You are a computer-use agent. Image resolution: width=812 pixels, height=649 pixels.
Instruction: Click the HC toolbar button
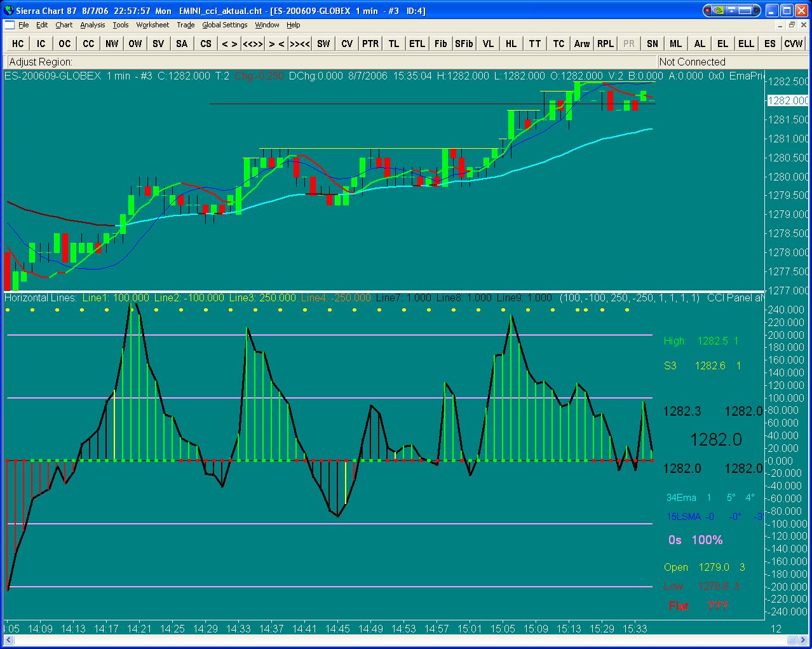point(18,43)
